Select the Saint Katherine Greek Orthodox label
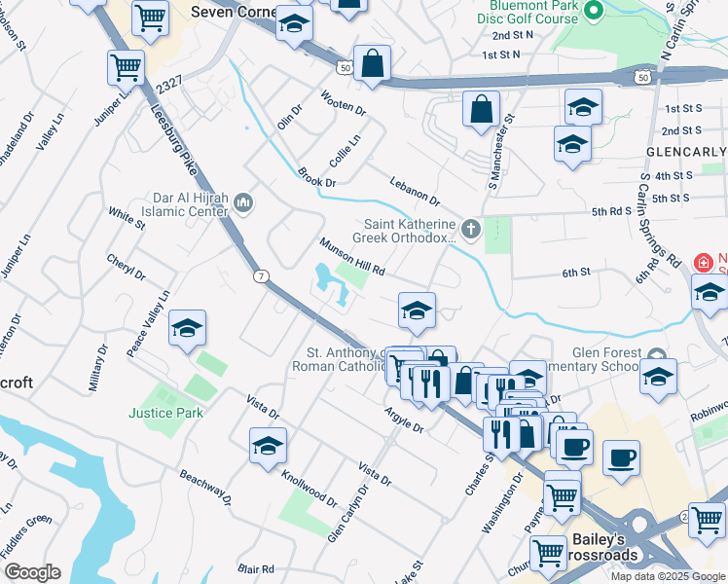 405,231
